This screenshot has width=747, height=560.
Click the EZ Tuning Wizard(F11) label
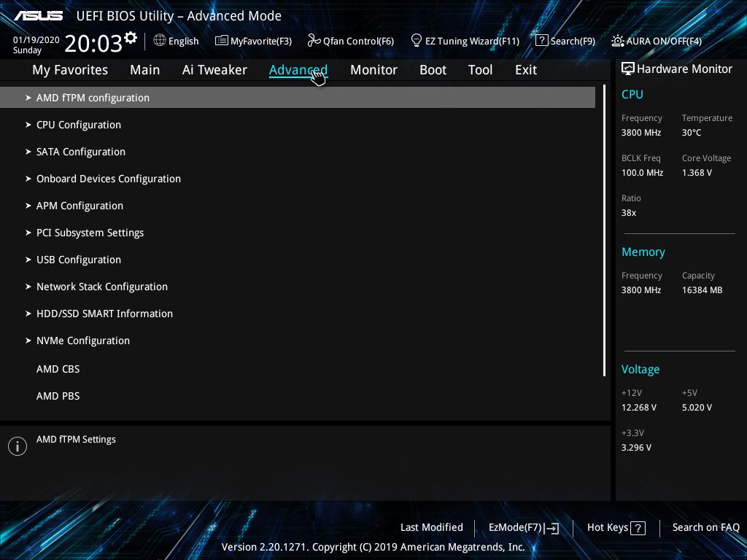[x=472, y=41]
